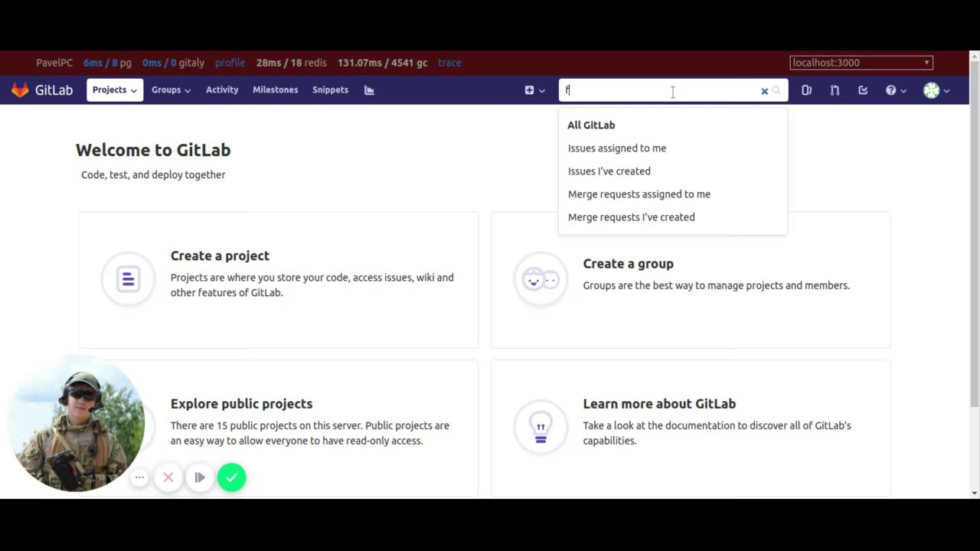Click the recorder's more options dots button
This screenshot has height=551, width=980.
tap(139, 478)
